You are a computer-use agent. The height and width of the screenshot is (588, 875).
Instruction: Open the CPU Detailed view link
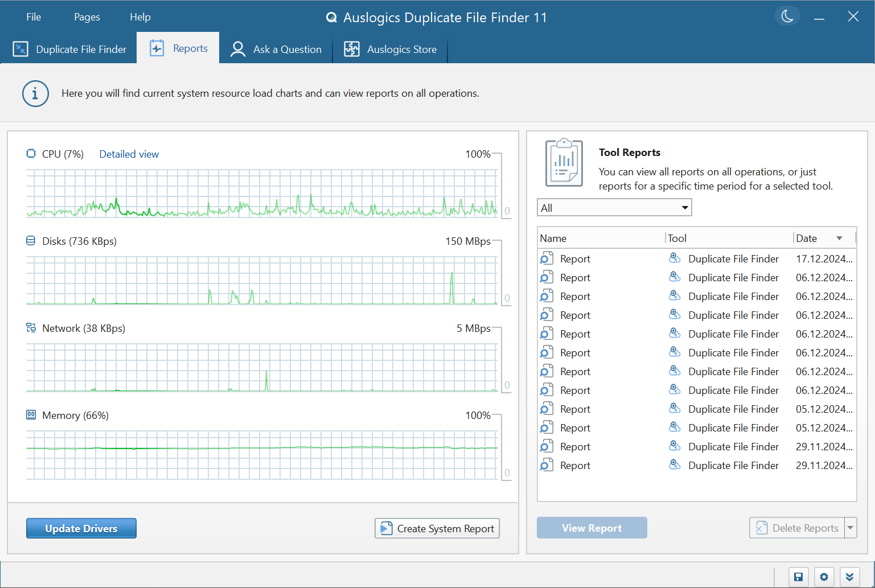129,154
